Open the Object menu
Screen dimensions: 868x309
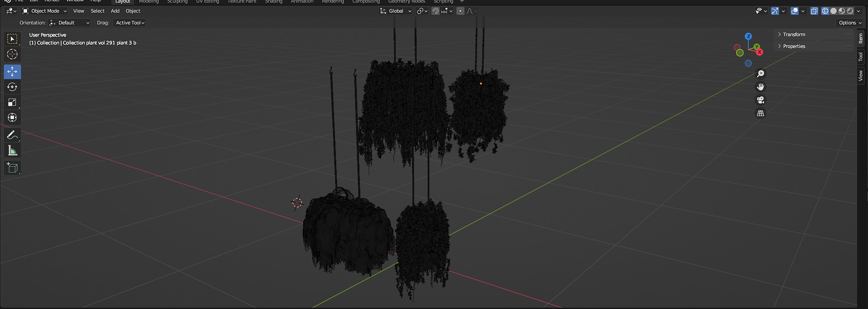(x=133, y=11)
